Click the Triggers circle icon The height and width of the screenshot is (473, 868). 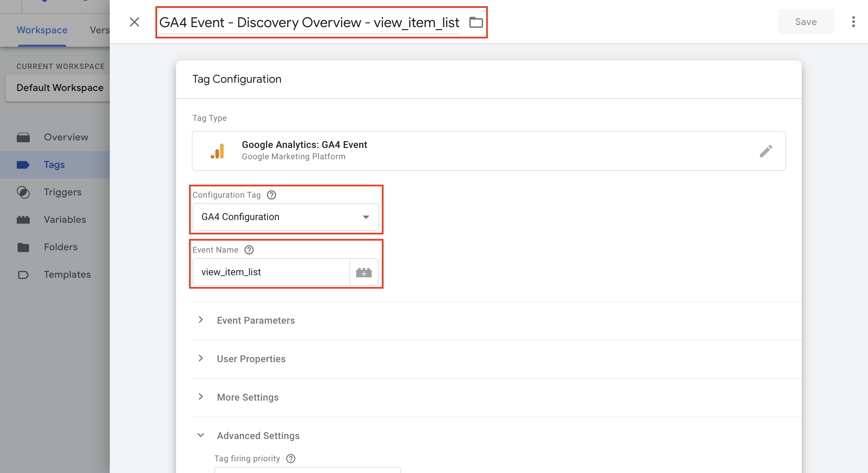[x=23, y=192]
